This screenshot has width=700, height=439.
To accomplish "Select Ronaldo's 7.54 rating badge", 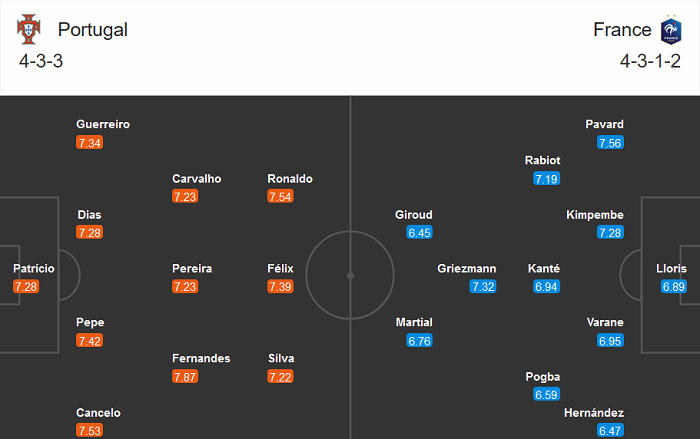I will [x=281, y=197].
